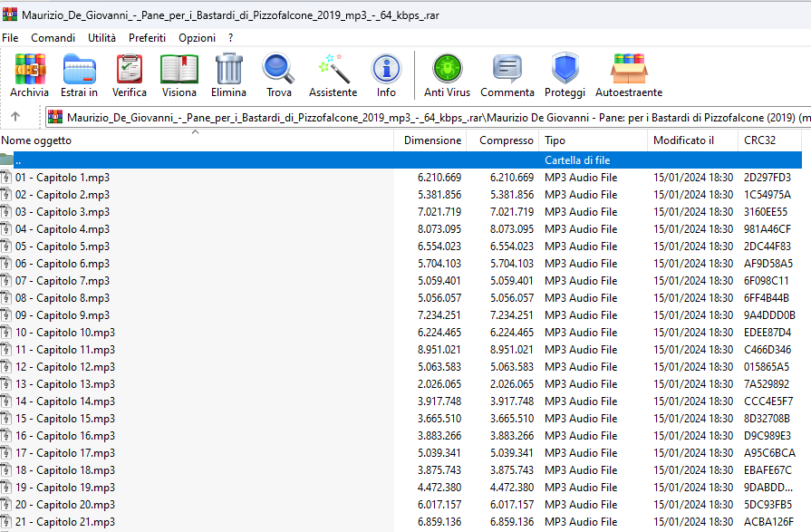Click the Proteggi shield icon
This screenshot has height=532, width=811.
tap(565, 68)
